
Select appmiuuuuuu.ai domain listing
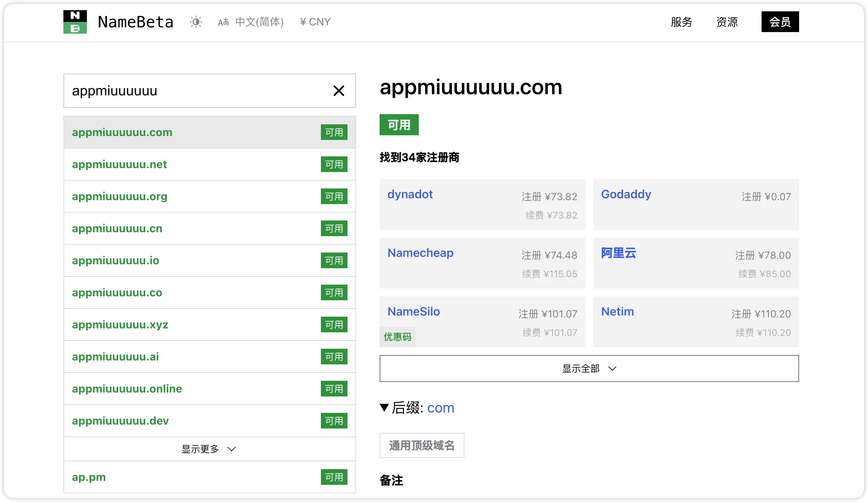(x=209, y=357)
